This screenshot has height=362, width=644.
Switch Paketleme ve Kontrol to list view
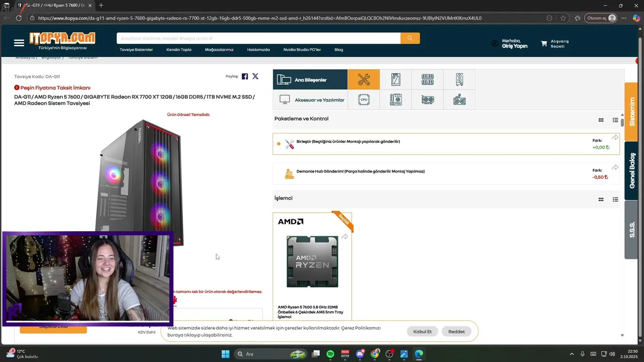pyautogui.click(x=615, y=120)
